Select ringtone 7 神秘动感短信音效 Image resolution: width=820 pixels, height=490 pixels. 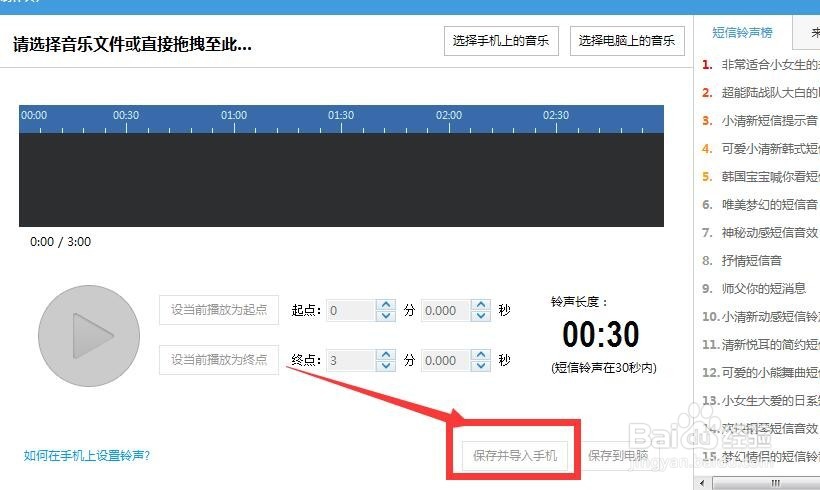760,233
